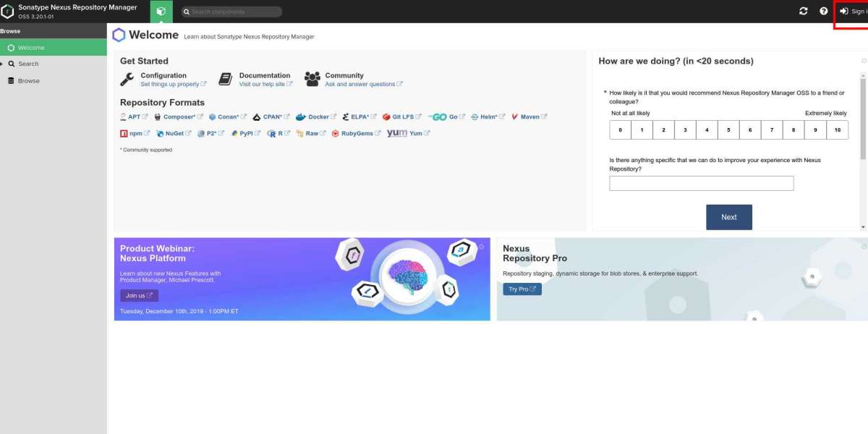This screenshot has height=434, width=868.
Task: Open the help question mark icon
Action: click(x=823, y=12)
